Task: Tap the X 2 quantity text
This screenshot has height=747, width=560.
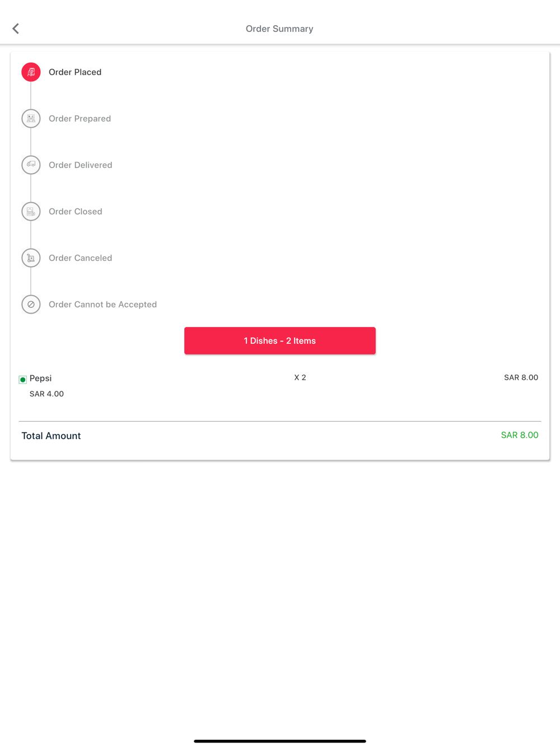Action: [x=300, y=377]
